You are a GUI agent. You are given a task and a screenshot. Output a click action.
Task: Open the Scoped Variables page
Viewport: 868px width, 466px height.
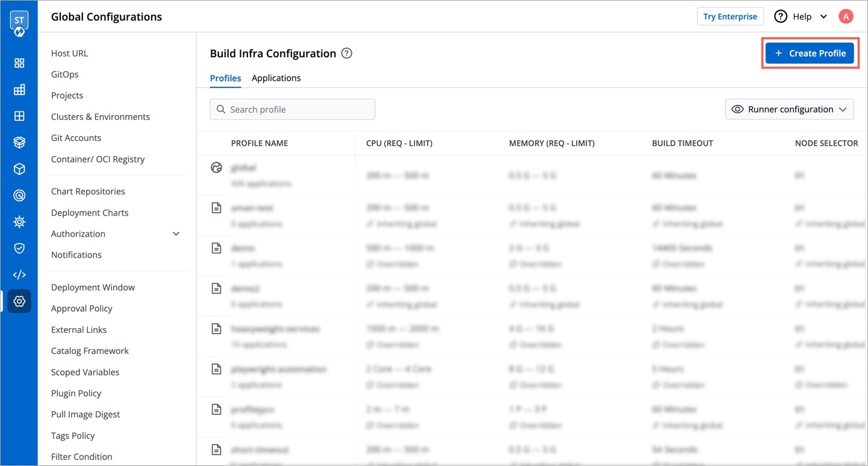85,372
